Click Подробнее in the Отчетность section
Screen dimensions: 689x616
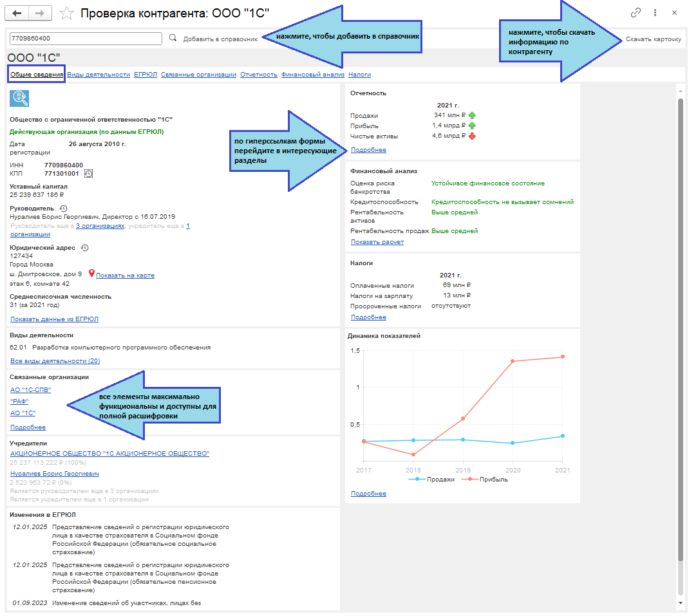[x=369, y=150]
